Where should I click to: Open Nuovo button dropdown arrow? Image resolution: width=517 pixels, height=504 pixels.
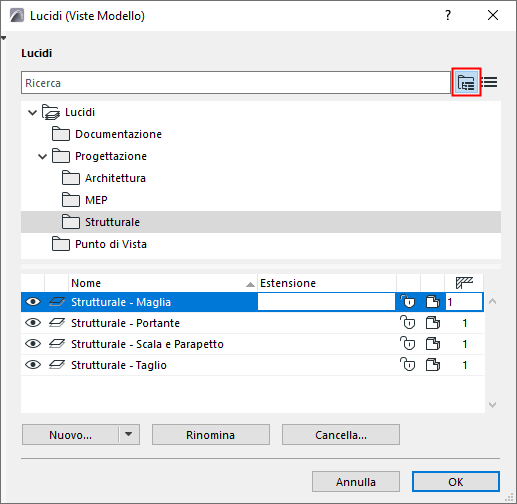pos(129,434)
